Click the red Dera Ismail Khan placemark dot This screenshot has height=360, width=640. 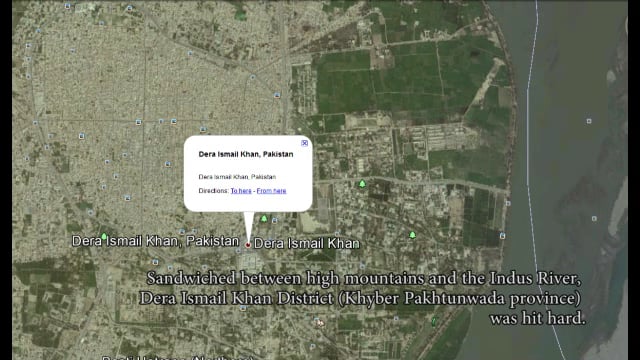click(x=248, y=245)
